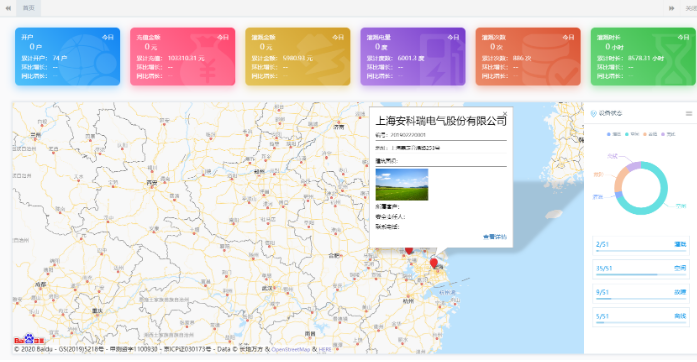Open the OpenStreetMap attribution link
This screenshot has width=697, height=362.
(x=290, y=350)
